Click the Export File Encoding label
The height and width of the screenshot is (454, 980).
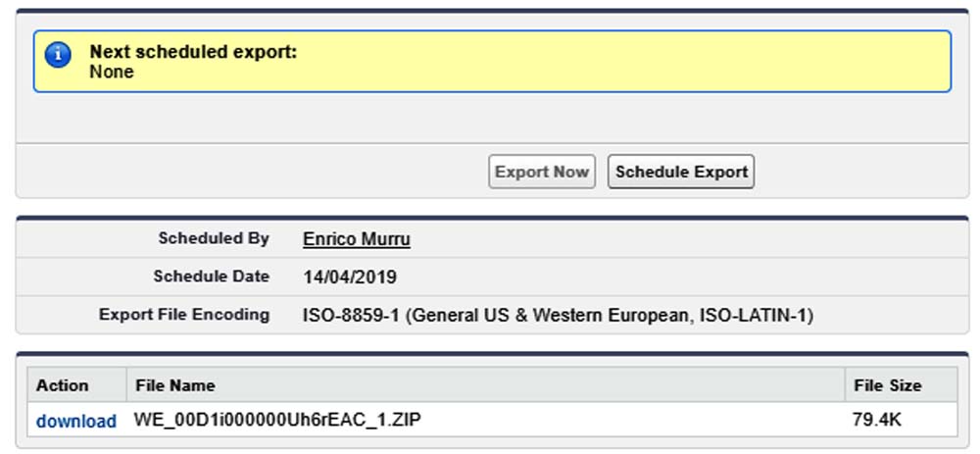[183, 315]
